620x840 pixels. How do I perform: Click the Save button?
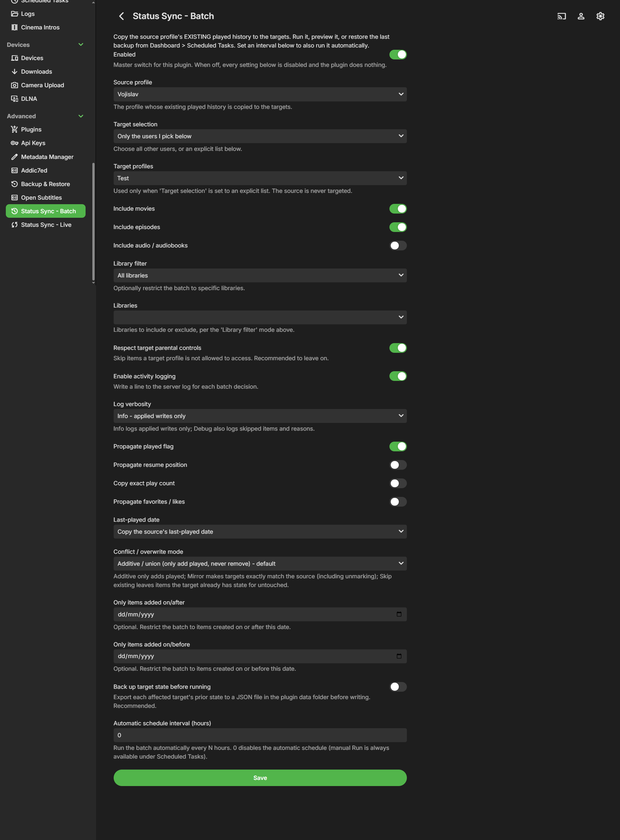point(260,778)
